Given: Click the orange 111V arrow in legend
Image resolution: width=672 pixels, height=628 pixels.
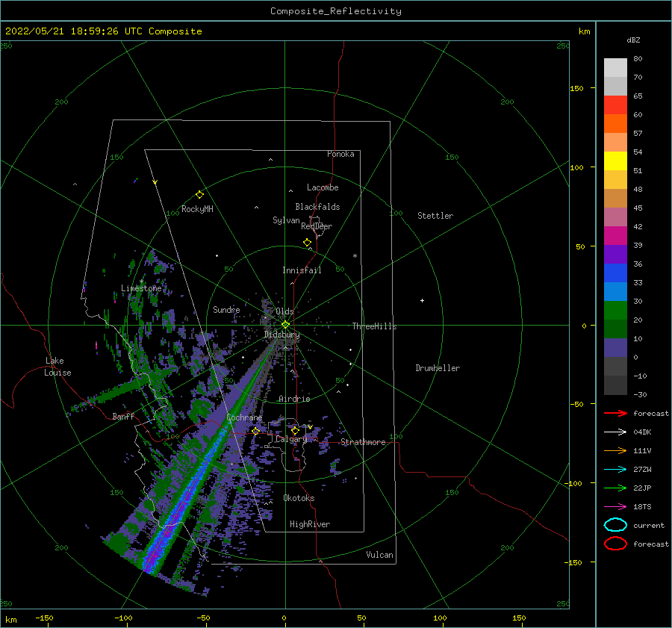Looking at the screenshot, I should pos(615,450).
